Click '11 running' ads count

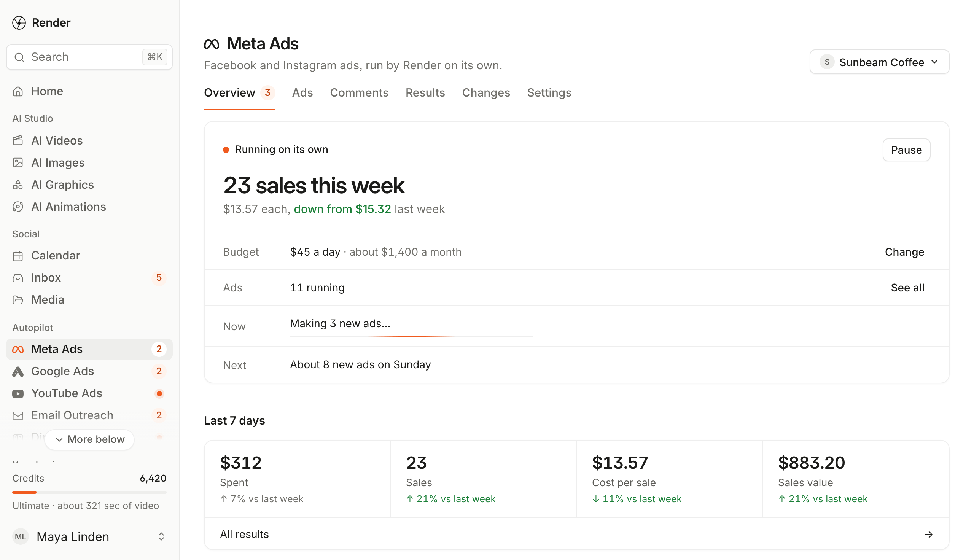(x=317, y=288)
